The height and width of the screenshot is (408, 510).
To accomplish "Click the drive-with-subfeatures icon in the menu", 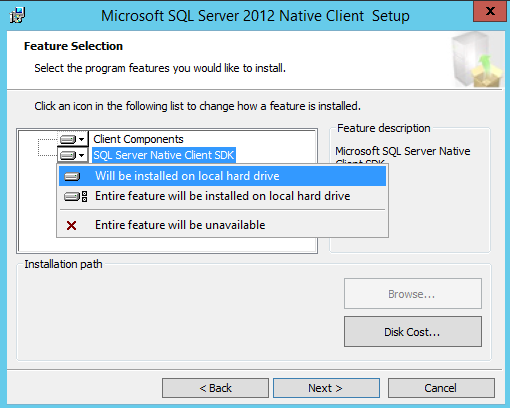I will pyautogui.click(x=76, y=196).
